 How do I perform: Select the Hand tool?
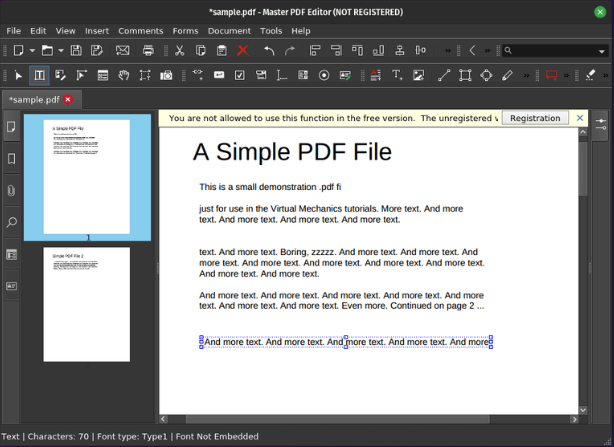tap(124, 75)
